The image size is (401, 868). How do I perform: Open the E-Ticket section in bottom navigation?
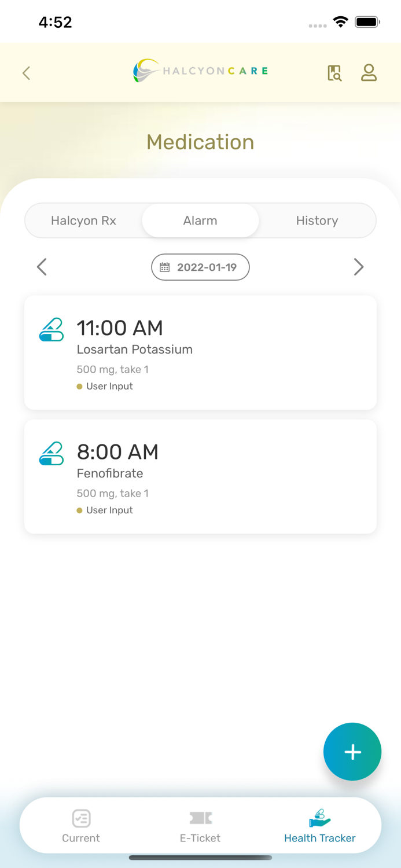(x=200, y=825)
